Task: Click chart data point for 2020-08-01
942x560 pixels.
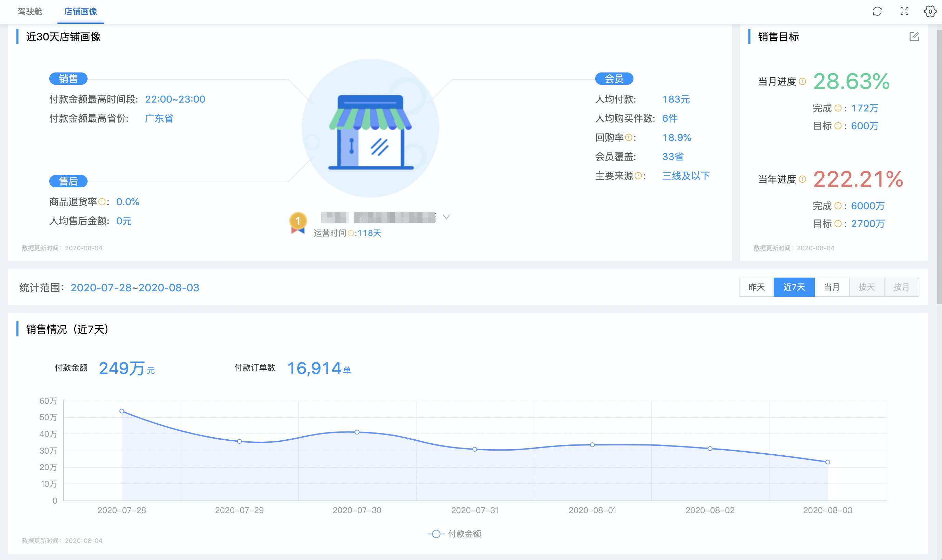Action: pos(592,444)
